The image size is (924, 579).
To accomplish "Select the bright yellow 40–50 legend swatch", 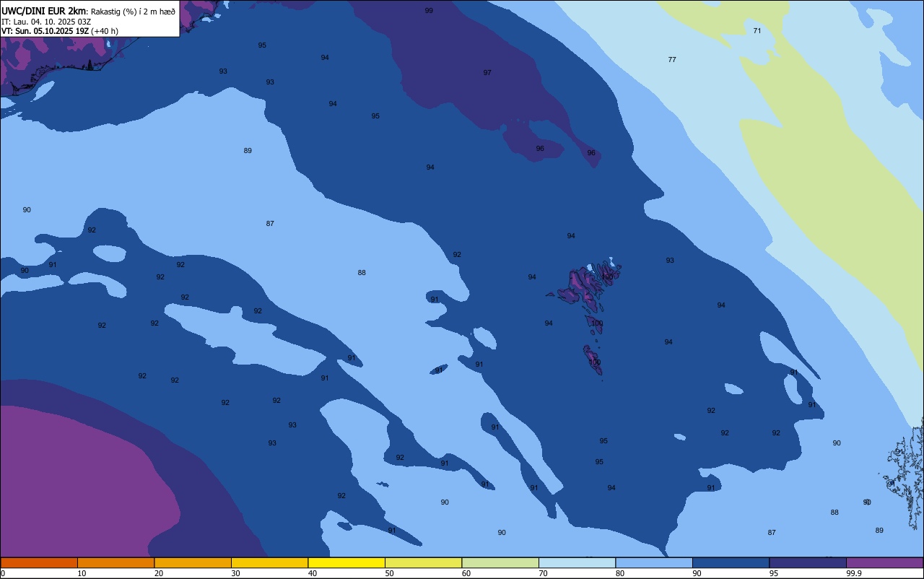I will coord(346,562).
